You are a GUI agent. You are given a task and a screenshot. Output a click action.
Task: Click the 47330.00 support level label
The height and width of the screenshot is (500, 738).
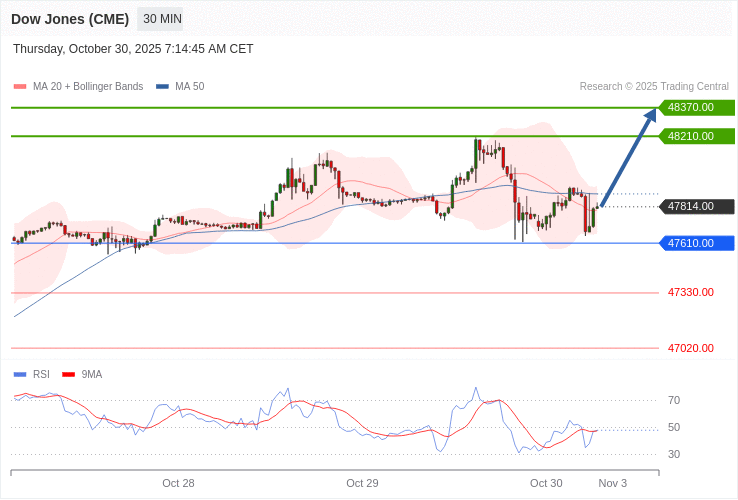coord(691,292)
